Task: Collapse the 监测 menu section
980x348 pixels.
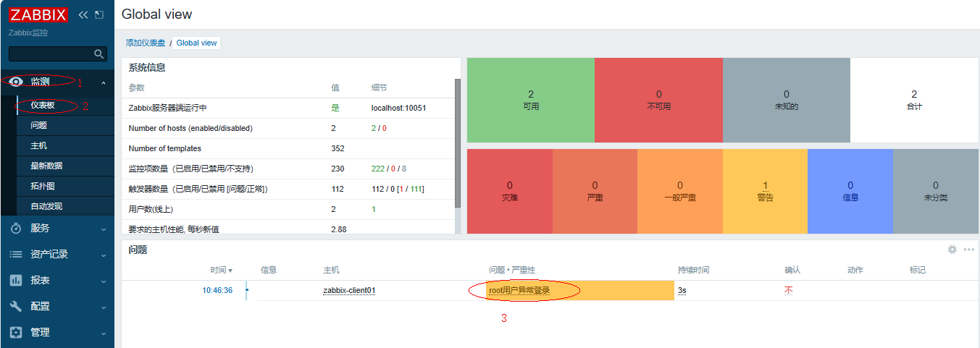Action: (103, 82)
